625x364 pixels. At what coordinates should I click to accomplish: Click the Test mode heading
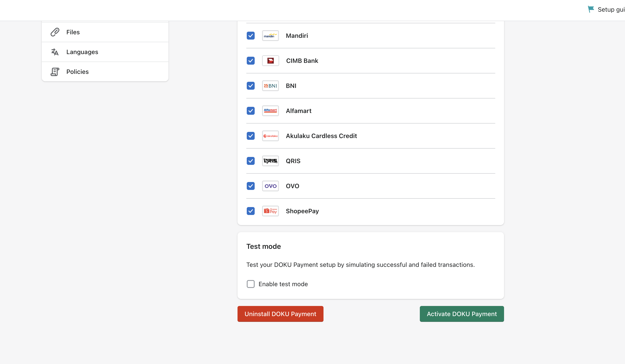[x=264, y=246]
